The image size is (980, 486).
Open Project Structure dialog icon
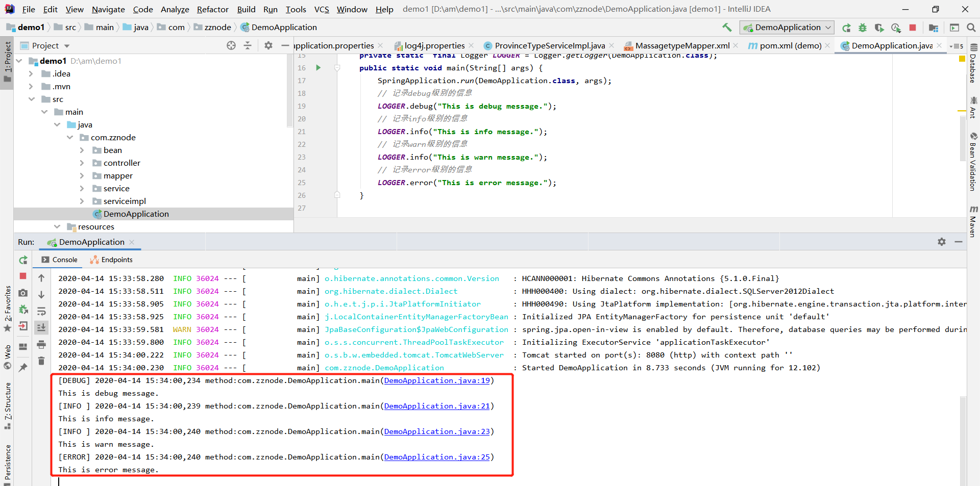click(x=934, y=28)
